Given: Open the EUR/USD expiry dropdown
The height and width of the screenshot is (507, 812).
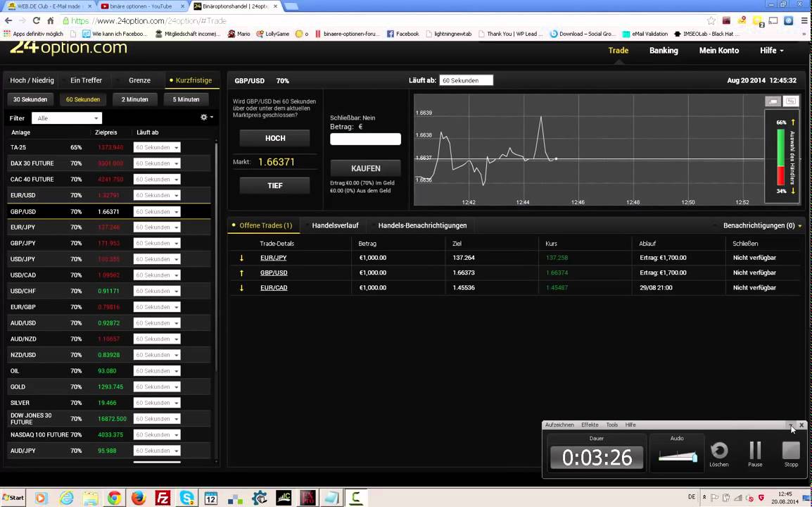Looking at the screenshot, I should pyautogui.click(x=157, y=196).
